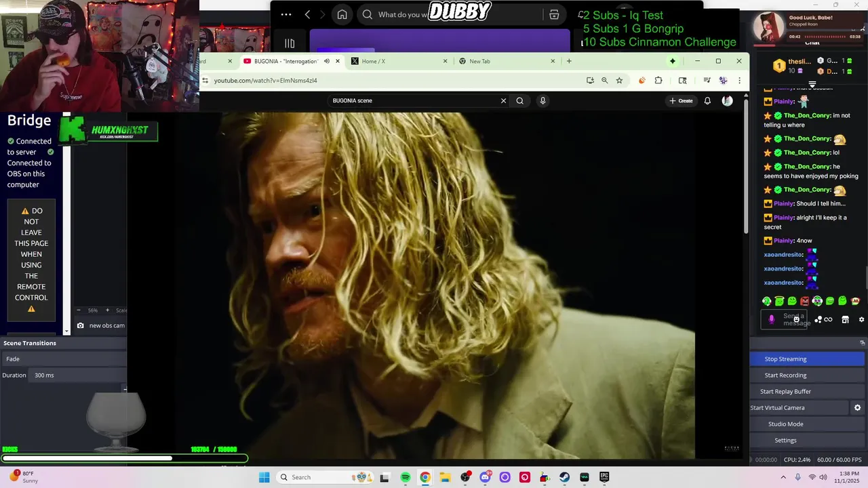Screen dimensions: 868x488
Task: Switch to the Home / X tab
Action: point(400,61)
